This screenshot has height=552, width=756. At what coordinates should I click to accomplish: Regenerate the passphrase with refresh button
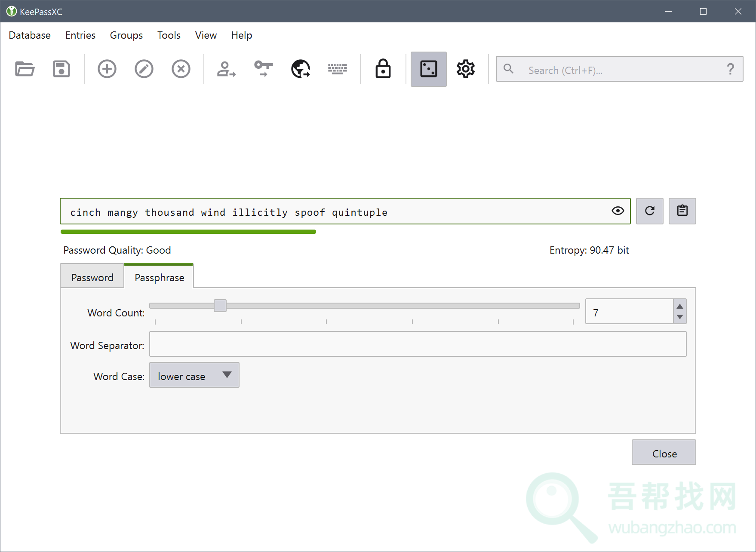click(x=650, y=211)
